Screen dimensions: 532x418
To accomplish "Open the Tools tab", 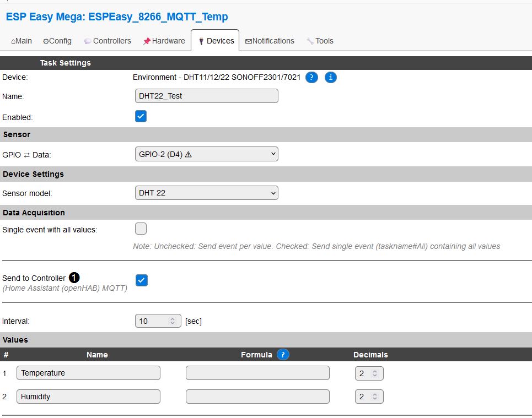I will [320, 41].
